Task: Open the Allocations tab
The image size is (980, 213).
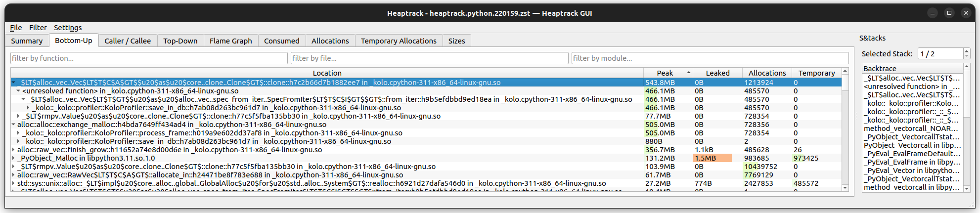Action: pyautogui.click(x=330, y=41)
